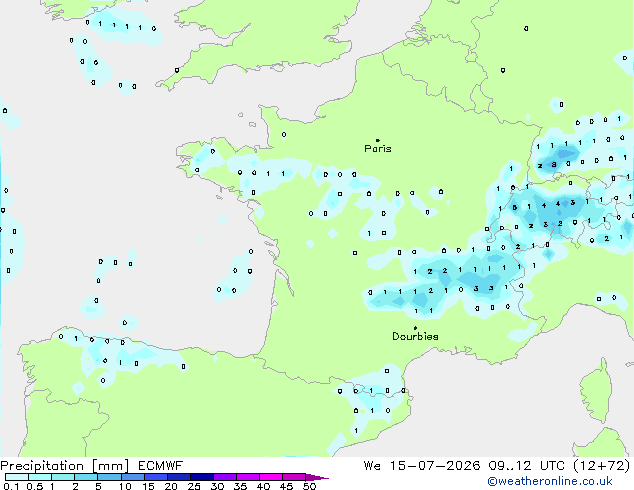Pick the legend swatch between 45 and 50
Screen dimensions: 634x490
pos(294,477)
